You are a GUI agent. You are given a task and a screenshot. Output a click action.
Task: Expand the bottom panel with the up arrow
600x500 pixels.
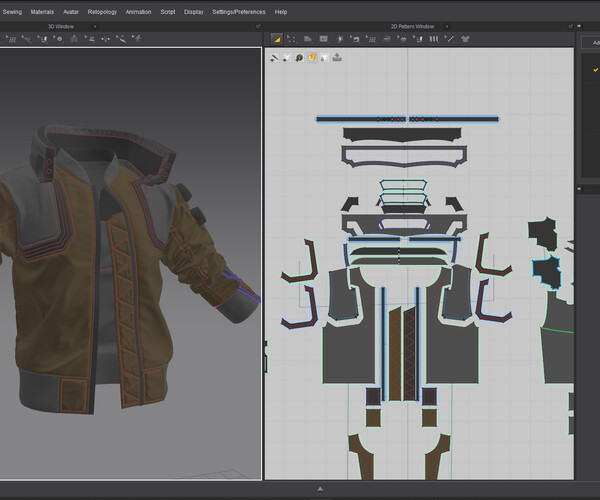pos(319,489)
